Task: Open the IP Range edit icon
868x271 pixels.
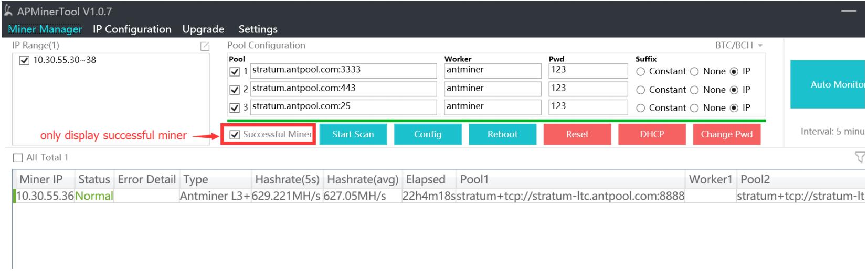Action: (205, 47)
